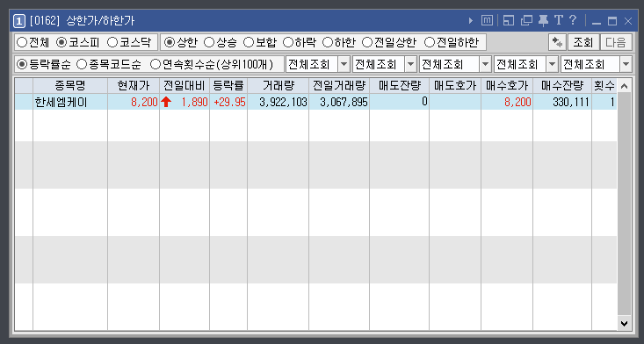This screenshot has width=644, height=344.
Task: Click the 매도호가 column header
Action: 455,86
